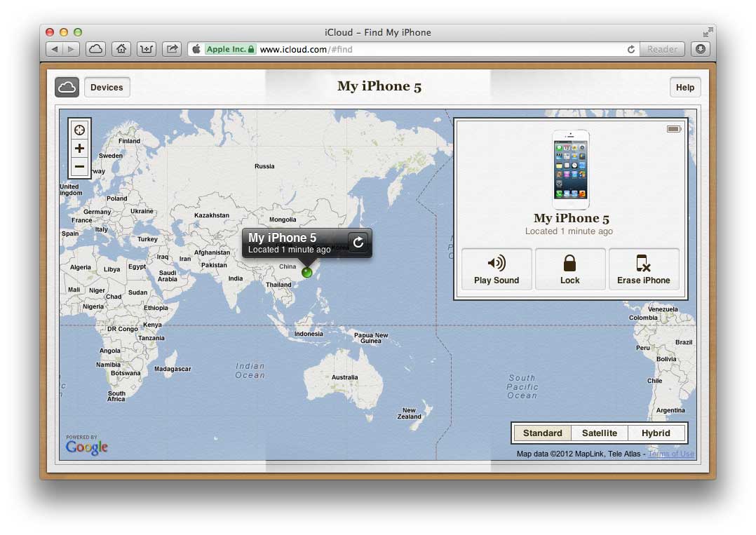756x535 pixels.
Task: Click the iCloud home cloud icon
Action: point(67,87)
